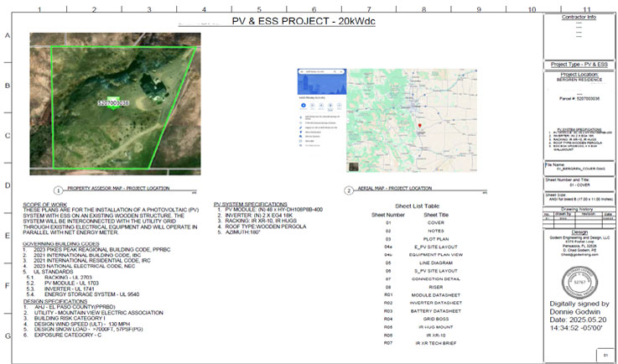The height and width of the screenshot is (364, 618).
Task: Click 'UTILITY - MOUNTAIN VIEW ELECTRIC ASSOCIATION' line
Action: point(99,313)
